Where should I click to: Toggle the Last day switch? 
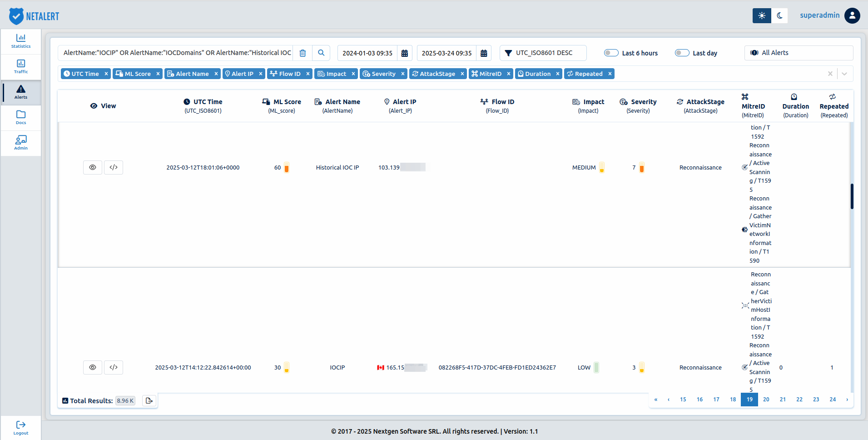(682, 53)
